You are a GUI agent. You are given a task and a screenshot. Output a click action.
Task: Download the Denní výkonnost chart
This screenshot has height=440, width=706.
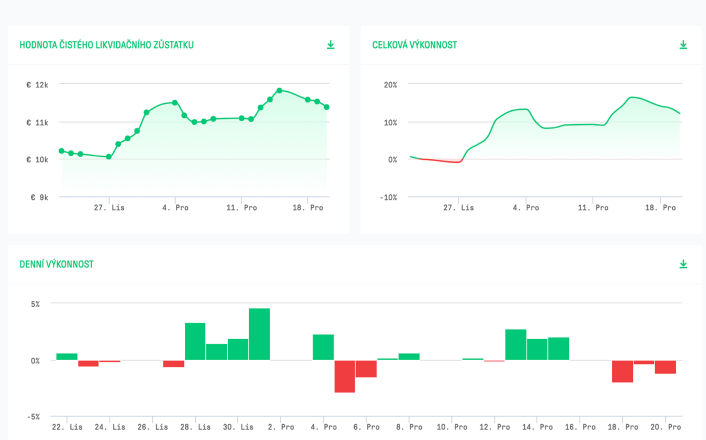pyautogui.click(x=683, y=264)
